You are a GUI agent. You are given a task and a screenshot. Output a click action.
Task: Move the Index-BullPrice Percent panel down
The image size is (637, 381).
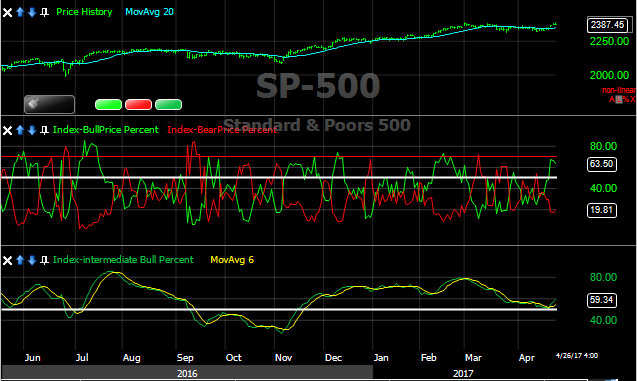[x=32, y=130]
